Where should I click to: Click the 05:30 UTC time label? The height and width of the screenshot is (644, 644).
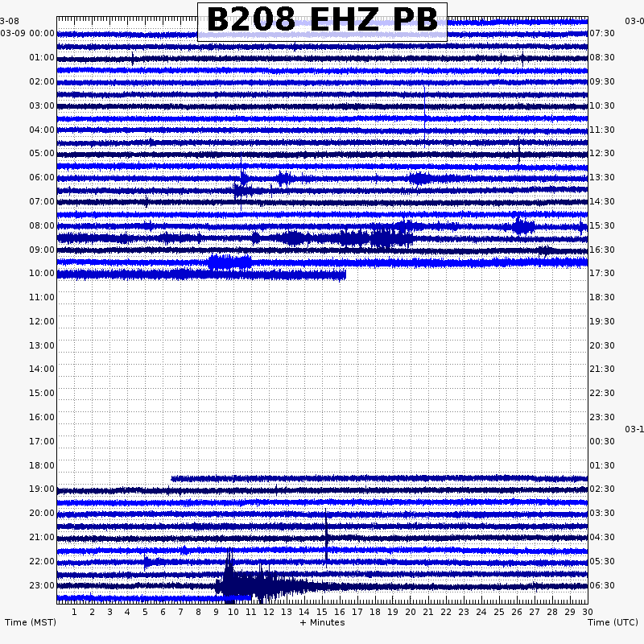(x=602, y=562)
